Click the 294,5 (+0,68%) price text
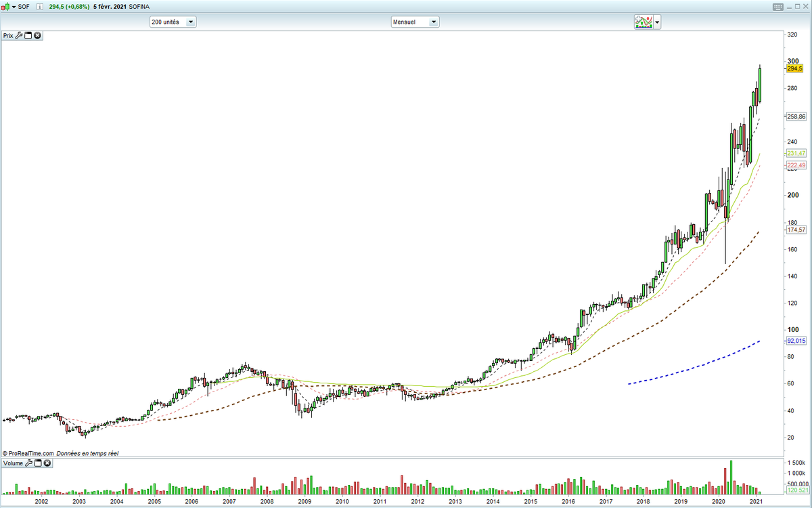 70,6
